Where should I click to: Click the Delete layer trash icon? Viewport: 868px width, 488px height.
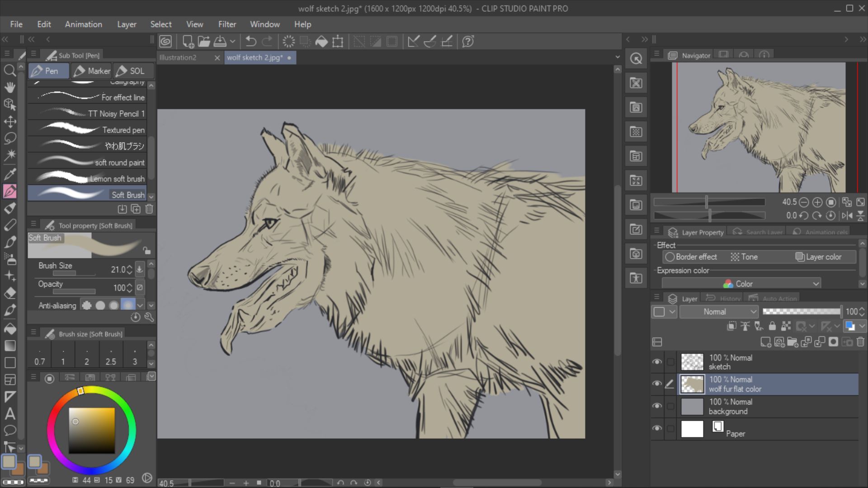tap(860, 342)
